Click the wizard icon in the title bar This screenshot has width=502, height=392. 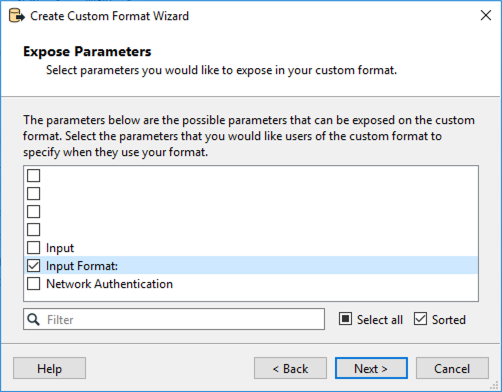pos(16,16)
